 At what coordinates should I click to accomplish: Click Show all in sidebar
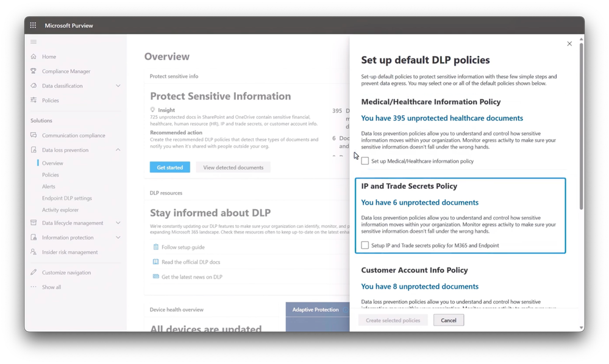coord(51,287)
